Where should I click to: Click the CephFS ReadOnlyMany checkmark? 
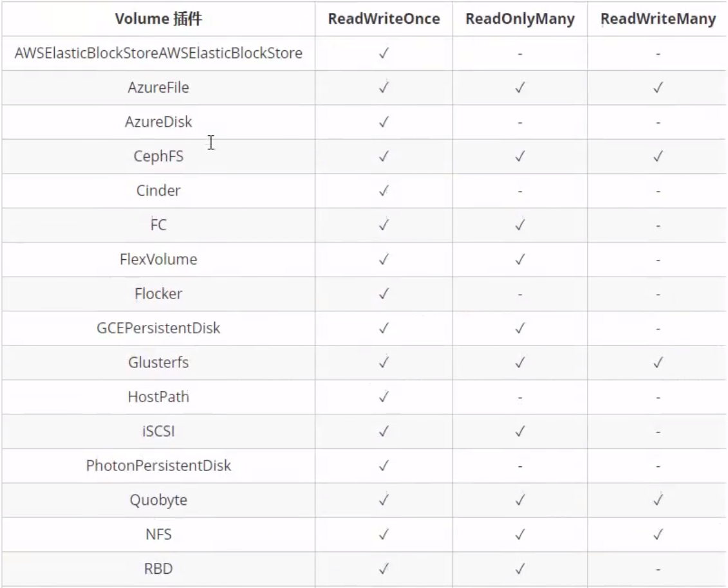coord(520,156)
